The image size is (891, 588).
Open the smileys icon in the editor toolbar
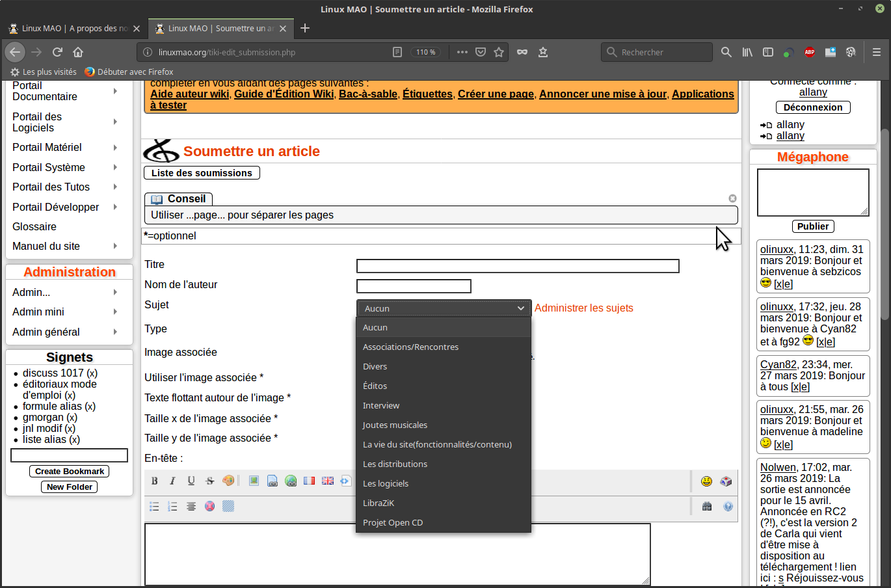click(707, 481)
